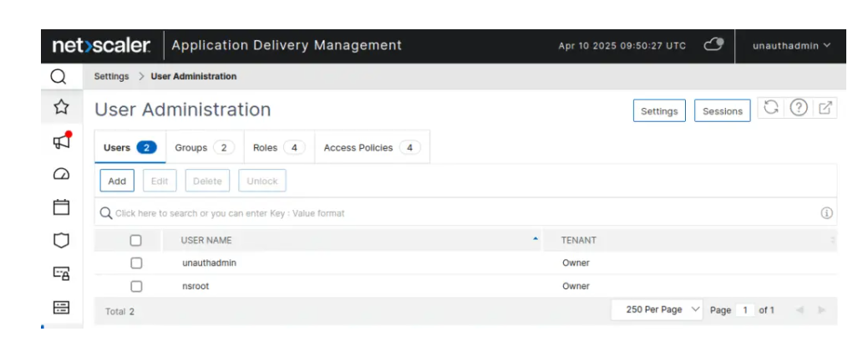868x347 pixels.
Task: Click the Total 2 count text
Action: pyautogui.click(x=119, y=312)
